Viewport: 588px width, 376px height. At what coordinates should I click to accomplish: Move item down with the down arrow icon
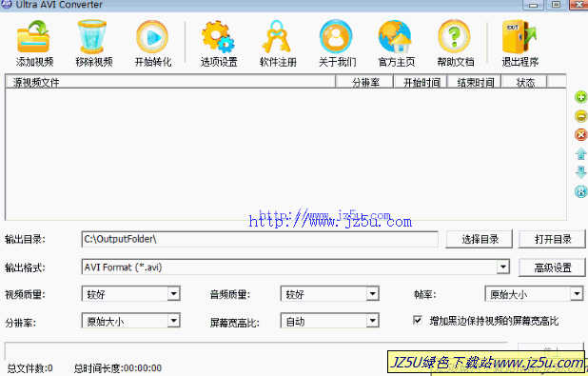click(581, 172)
